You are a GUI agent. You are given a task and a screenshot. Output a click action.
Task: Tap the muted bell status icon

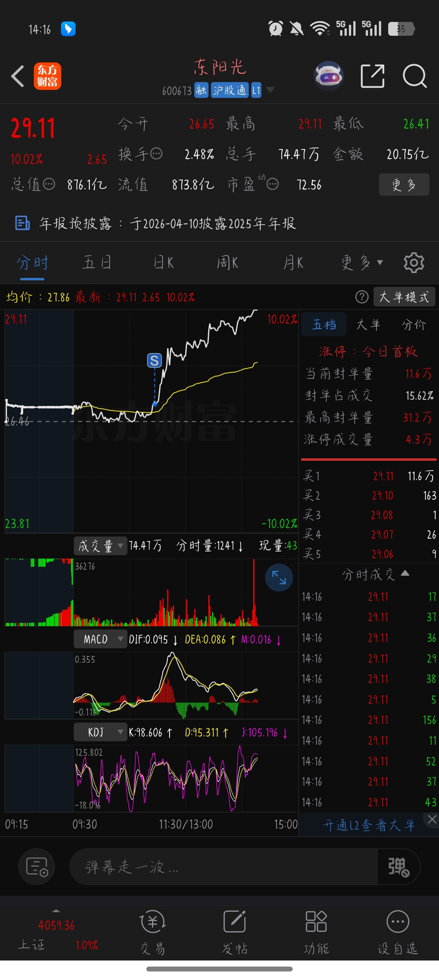(297, 28)
